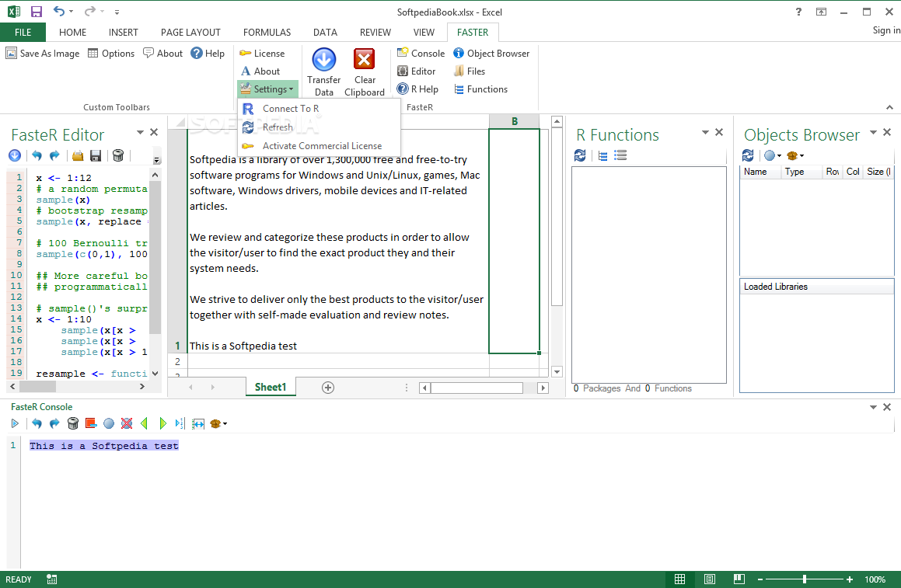Open the Editor button in FasteR group
901x588 pixels.
[417, 71]
